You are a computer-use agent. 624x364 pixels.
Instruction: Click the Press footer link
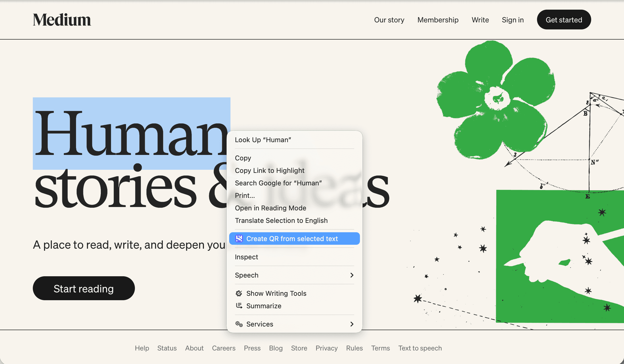[x=252, y=348]
